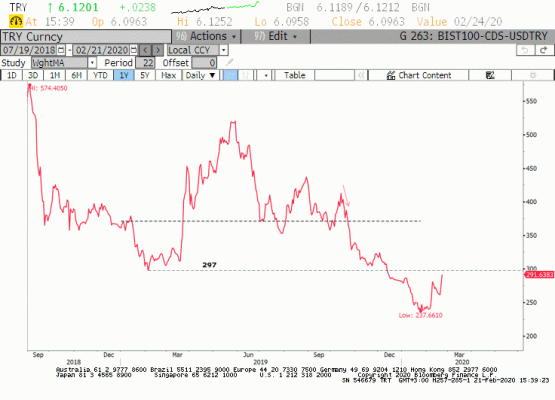Screen dimensions: 555x400
Task: Select the line chart type icon
Action: pyautogui.click(x=230, y=75)
